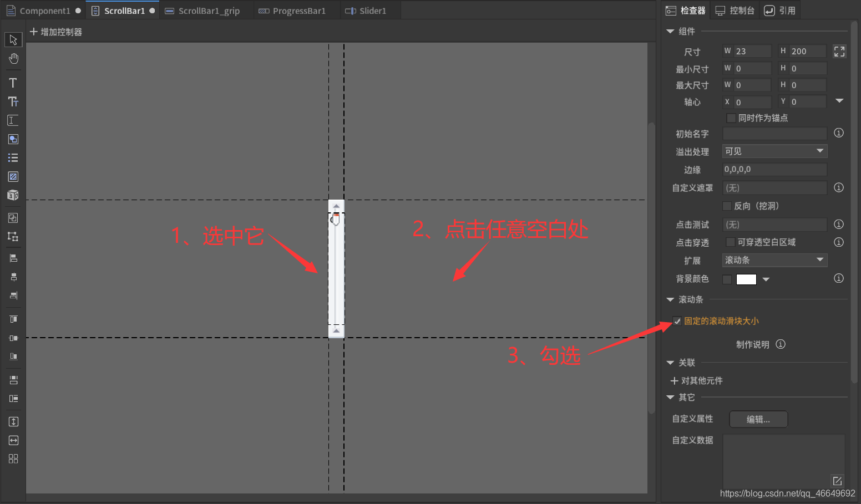Screen dimensions: 861x504
Task: Toggle the 背景颜色 enable checkbox
Action: 727,279
